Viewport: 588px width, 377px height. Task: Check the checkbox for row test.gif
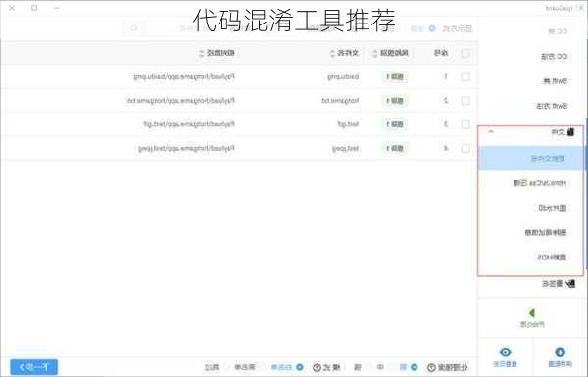pos(465,124)
